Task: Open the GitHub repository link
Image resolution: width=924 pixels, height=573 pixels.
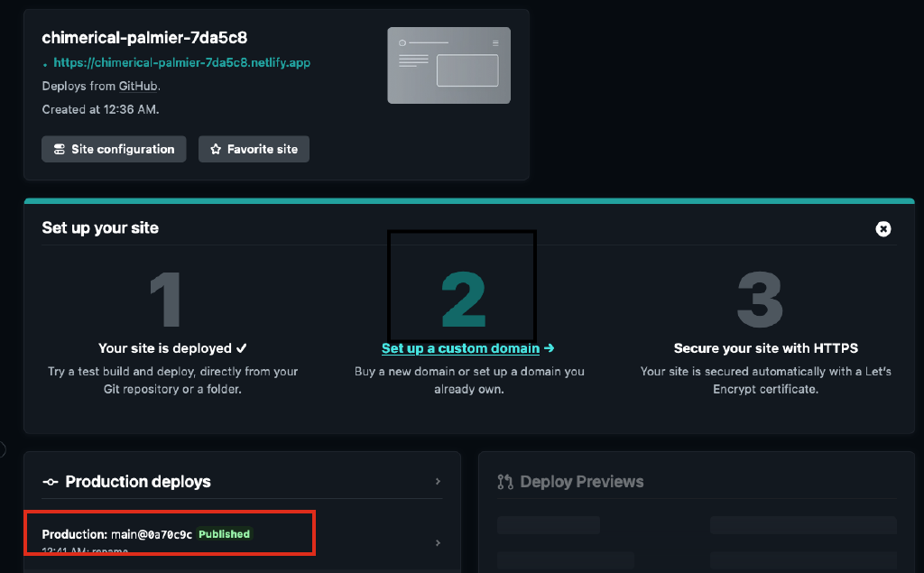Action: click(x=136, y=86)
